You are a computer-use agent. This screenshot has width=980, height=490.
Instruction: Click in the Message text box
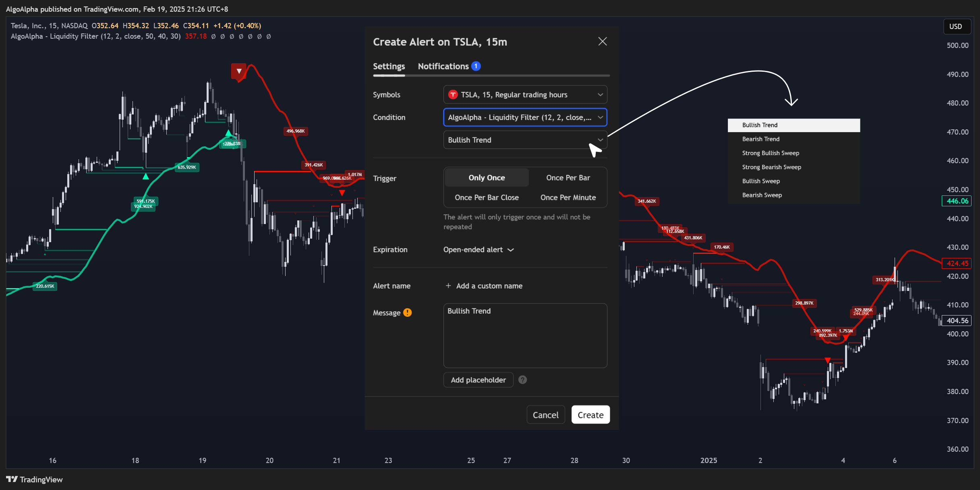click(525, 336)
